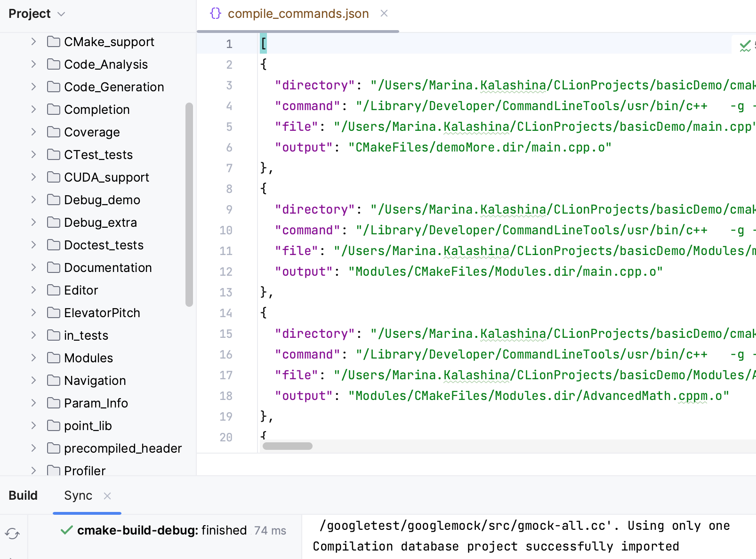This screenshot has height=559, width=756.
Task: Expand the CUDA_support folder
Action: point(33,177)
